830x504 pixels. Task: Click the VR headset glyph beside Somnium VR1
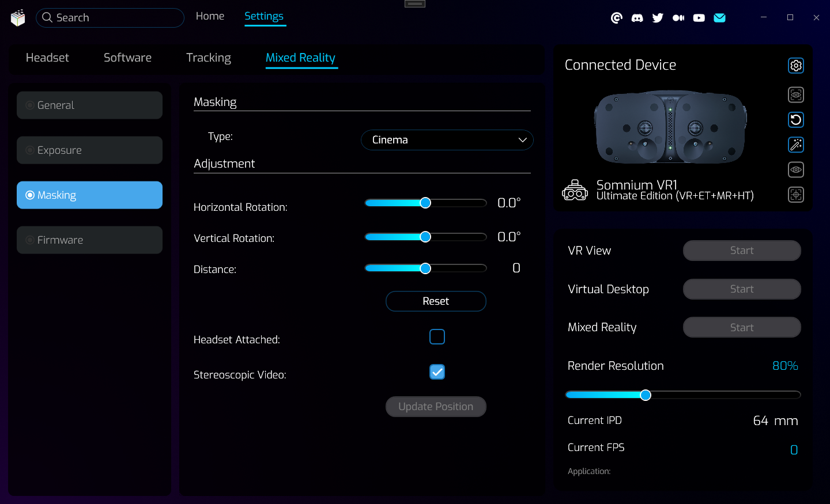(575, 190)
